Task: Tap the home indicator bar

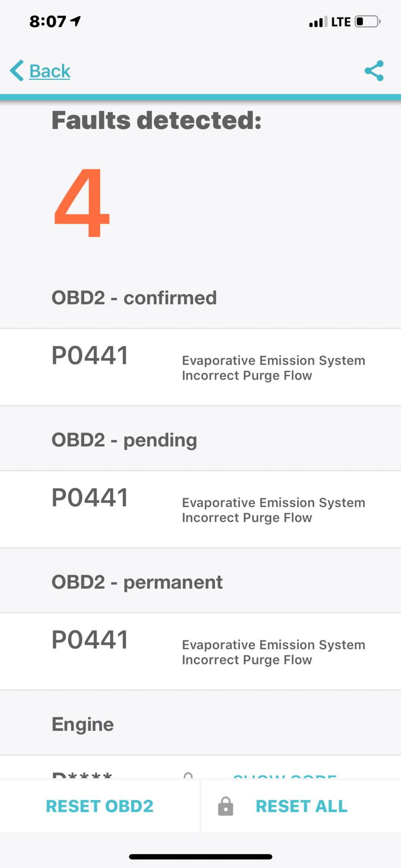Action: (200, 857)
